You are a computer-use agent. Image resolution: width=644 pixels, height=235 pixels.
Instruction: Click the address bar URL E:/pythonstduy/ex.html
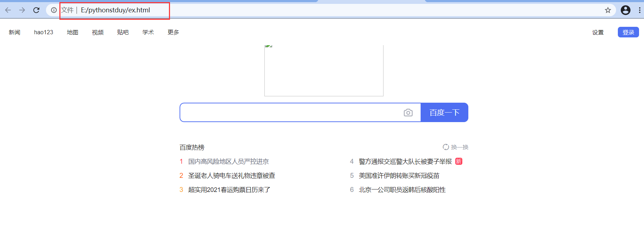116,10
